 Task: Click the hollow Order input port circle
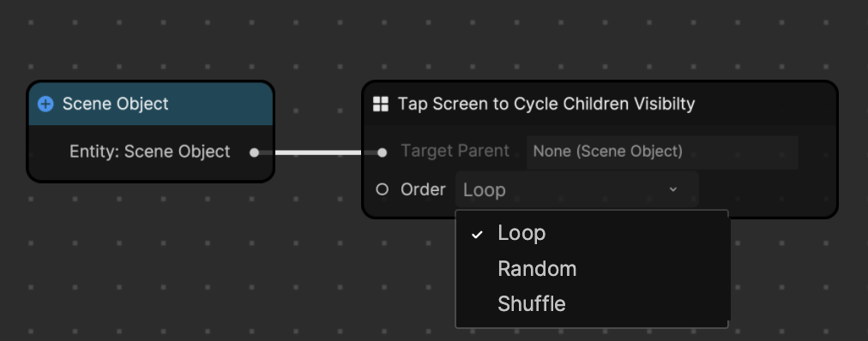[x=382, y=189]
